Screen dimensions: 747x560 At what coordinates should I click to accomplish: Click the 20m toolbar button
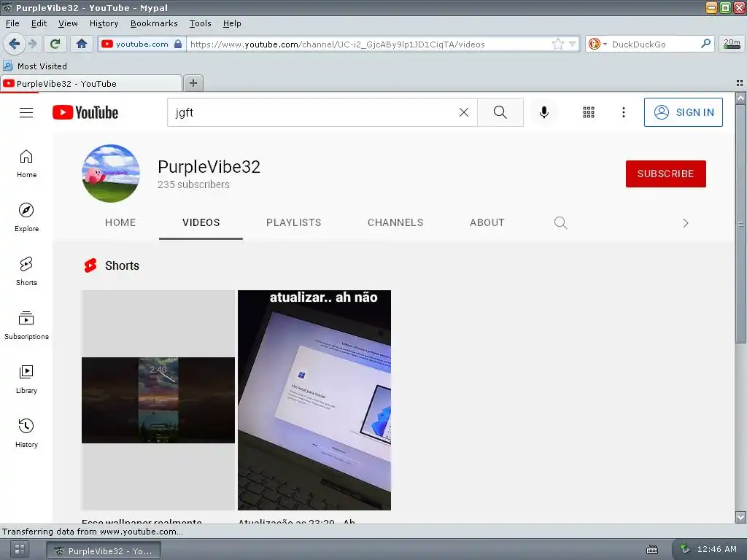click(x=732, y=44)
